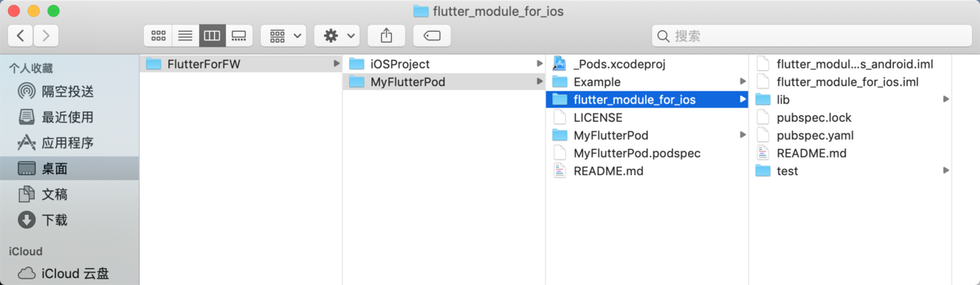Open iCloud 云盘 in the sidebar

pyautogui.click(x=69, y=274)
